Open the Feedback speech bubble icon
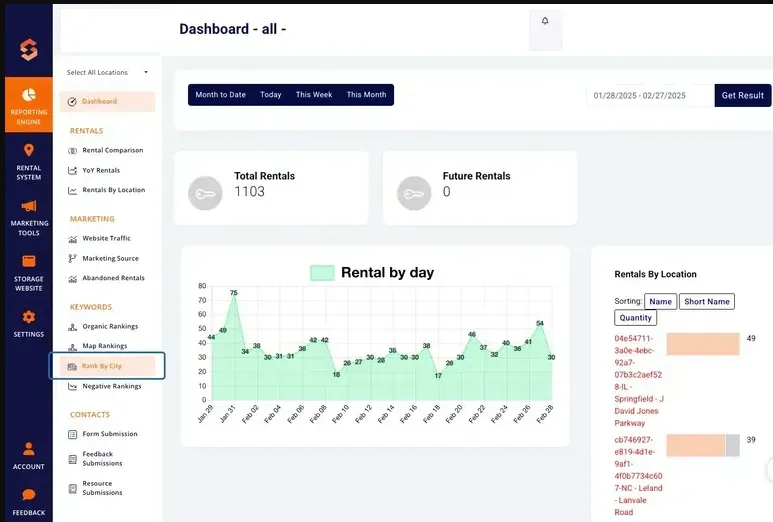 point(29,495)
